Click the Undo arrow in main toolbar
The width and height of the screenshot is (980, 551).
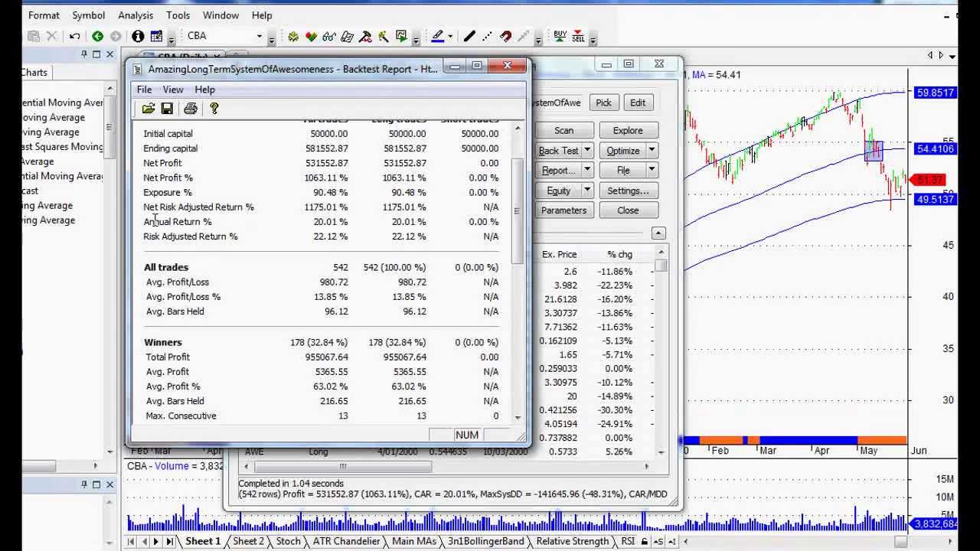(x=74, y=36)
